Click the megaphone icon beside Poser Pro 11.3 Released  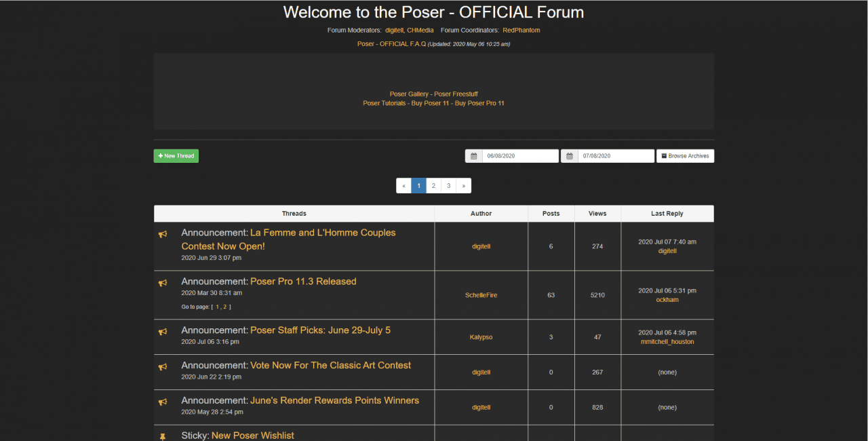click(163, 283)
